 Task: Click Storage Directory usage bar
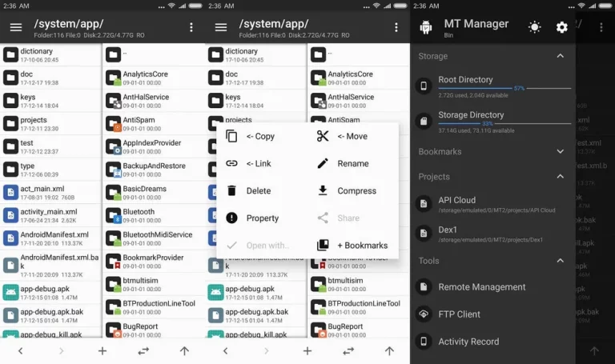click(504, 124)
